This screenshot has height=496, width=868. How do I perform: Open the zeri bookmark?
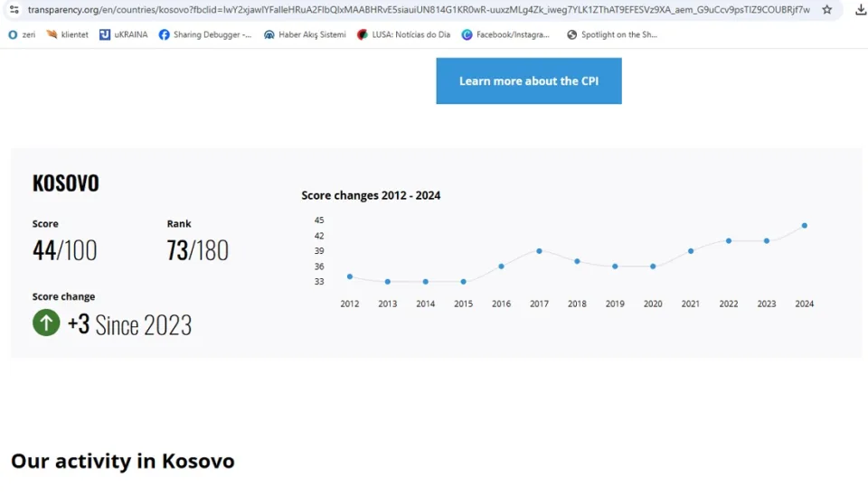(22, 34)
